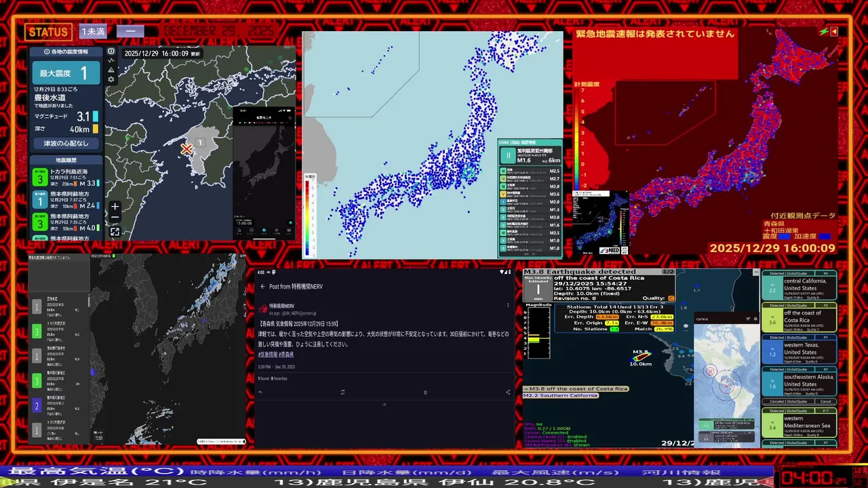Screen dimensions: 868x488
Task: Open the western Mediterranean Sea M3.4 card
Action: [x=799, y=421]
